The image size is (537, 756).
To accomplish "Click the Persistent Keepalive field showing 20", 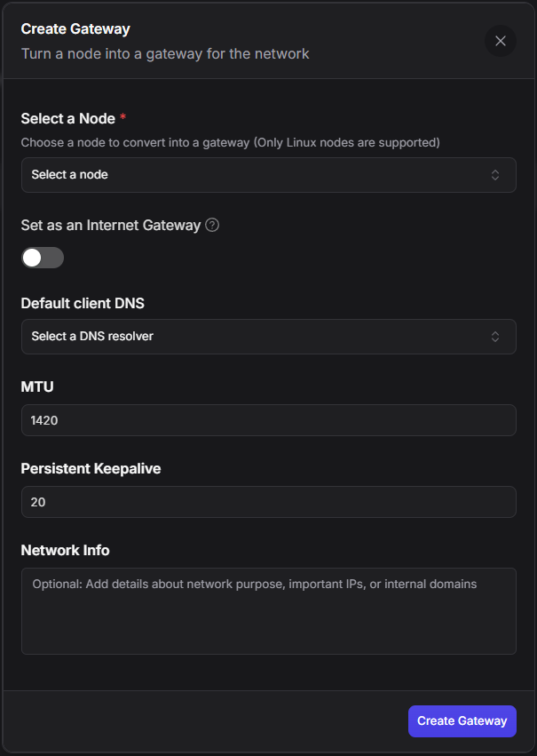I will click(268, 502).
